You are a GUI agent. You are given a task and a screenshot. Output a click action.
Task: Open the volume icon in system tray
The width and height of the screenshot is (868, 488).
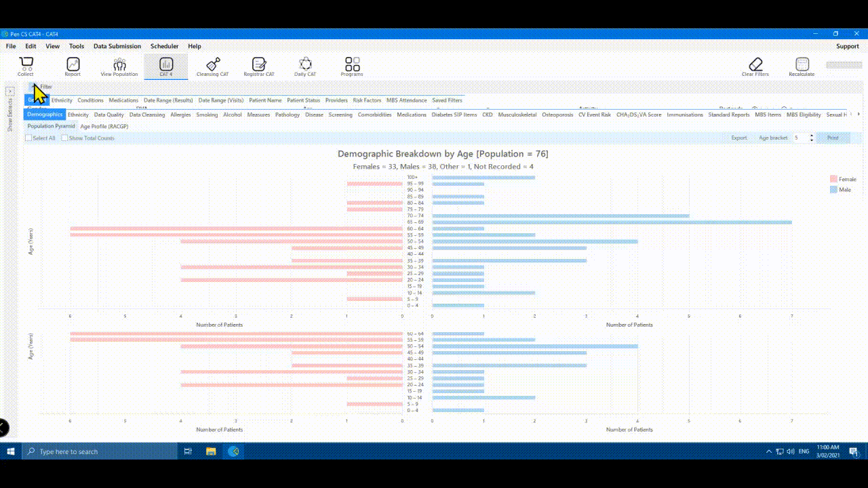coord(791,451)
